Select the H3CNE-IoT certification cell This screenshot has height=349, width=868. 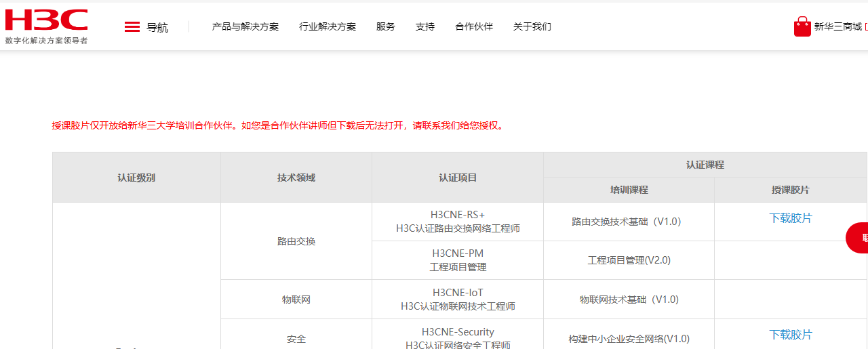click(458, 300)
